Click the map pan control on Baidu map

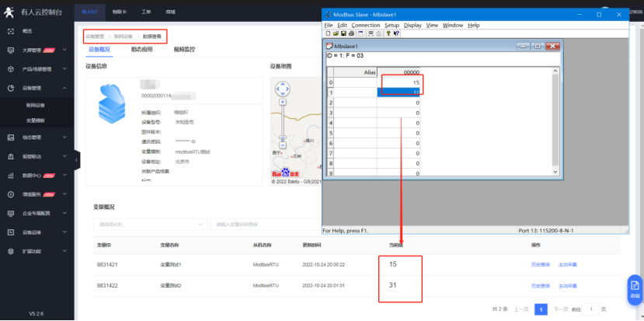pos(283,89)
